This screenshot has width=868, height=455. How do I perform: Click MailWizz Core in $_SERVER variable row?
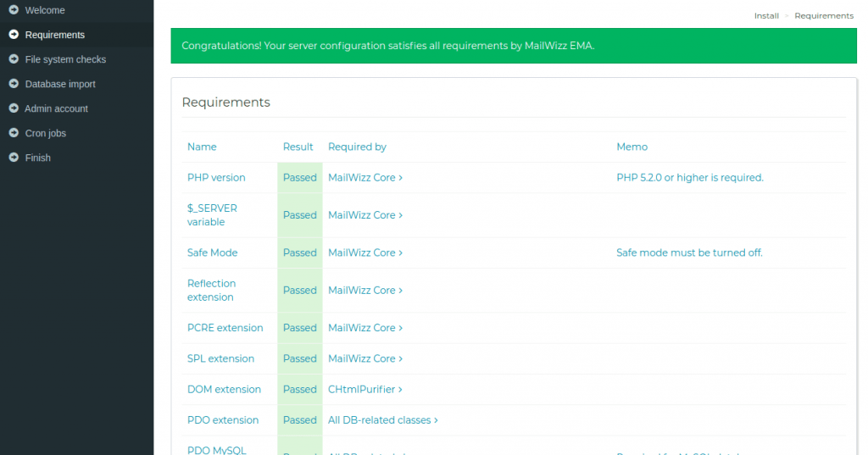point(364,214)
